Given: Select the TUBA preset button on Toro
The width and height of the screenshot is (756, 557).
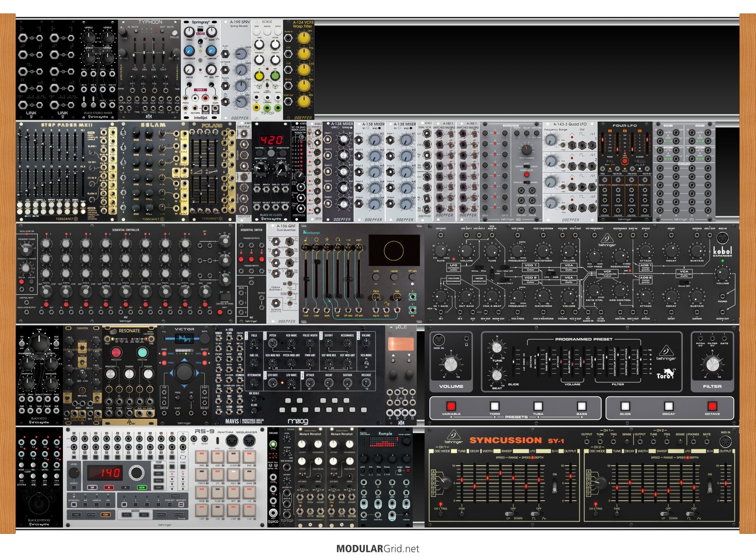Looking at the screenshot, I should click(538, 406).
